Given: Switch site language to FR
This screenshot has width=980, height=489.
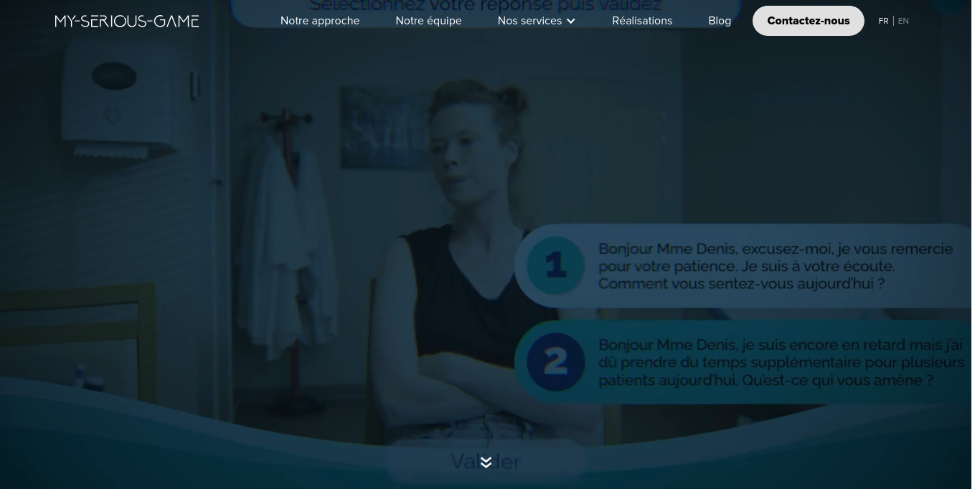Looking at the screenshot, I should 883,21.
